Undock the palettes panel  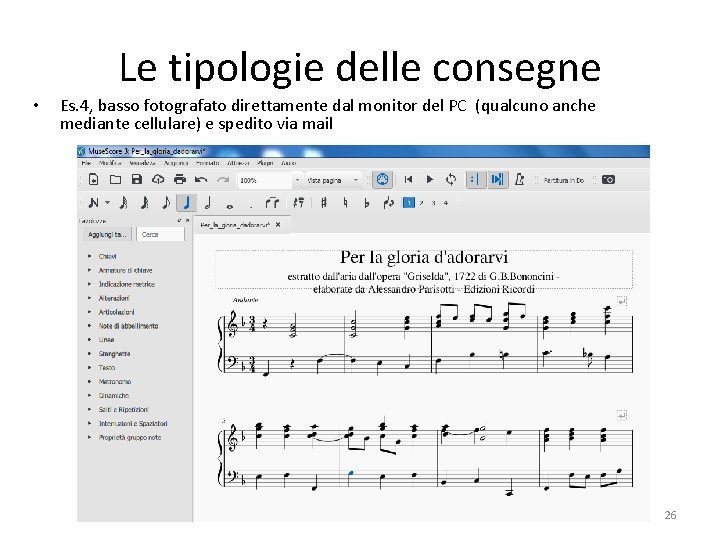pyautogui.click(x=180, y=220)
